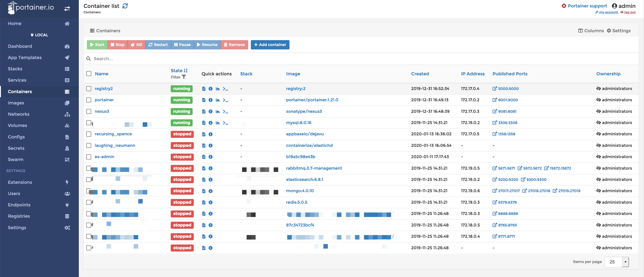Go to Images in the sidebar

click(16, 103)
